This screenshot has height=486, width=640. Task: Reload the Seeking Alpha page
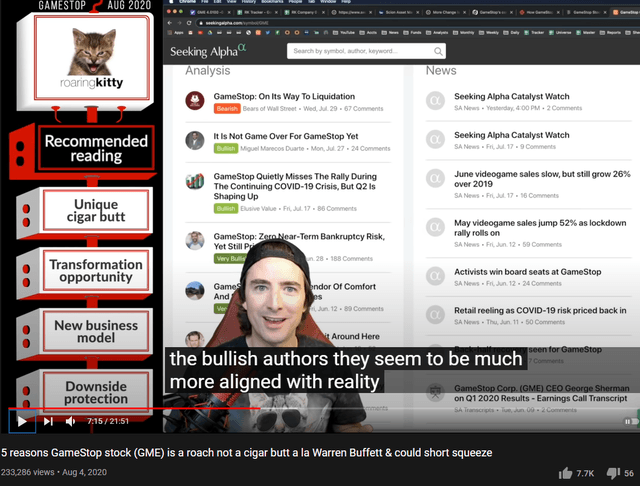coord(189,23)
